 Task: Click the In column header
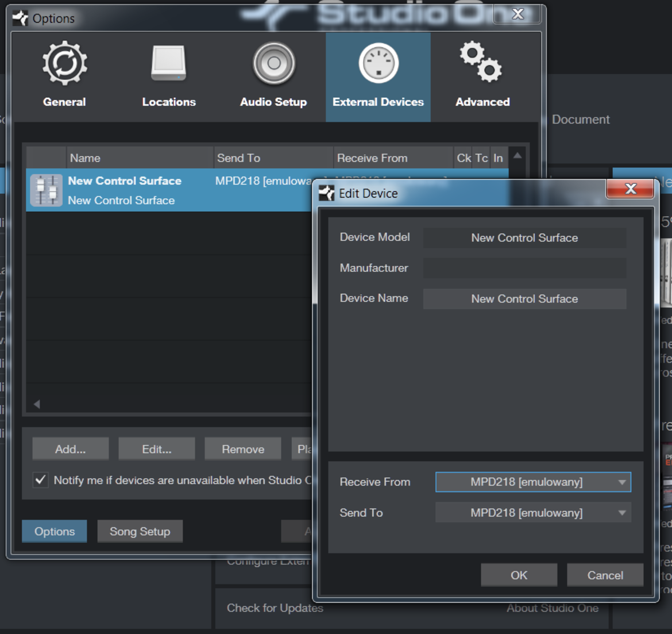coord(499,158)
